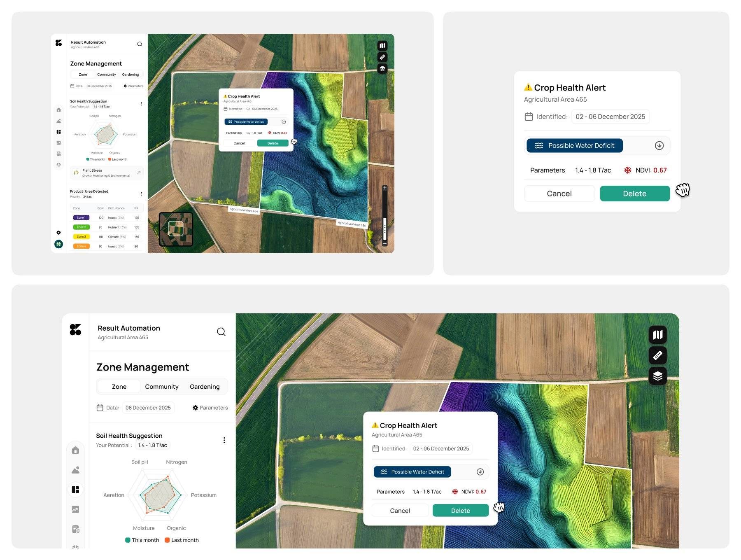This screenshot has height=560, width=741.
Task: Click the map view icon on enlarged map
Action: click(657, 335)
